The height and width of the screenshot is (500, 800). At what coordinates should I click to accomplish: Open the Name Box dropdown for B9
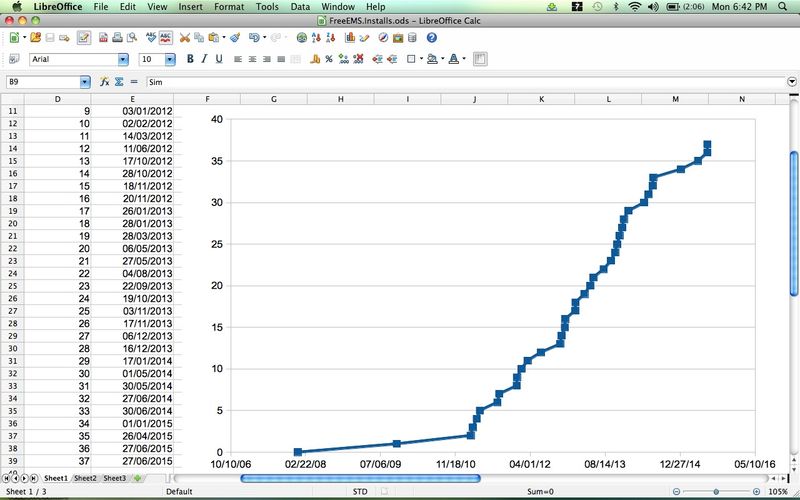[85, 81]
